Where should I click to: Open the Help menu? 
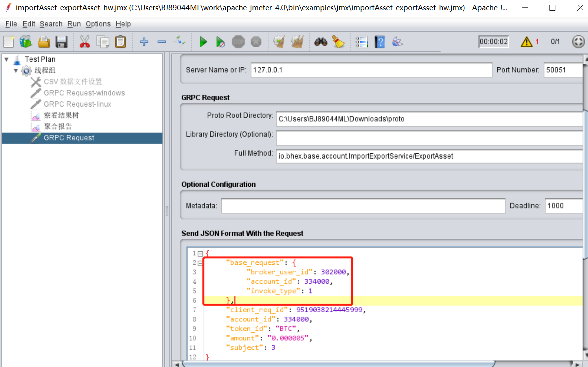[x=123, y=24]
